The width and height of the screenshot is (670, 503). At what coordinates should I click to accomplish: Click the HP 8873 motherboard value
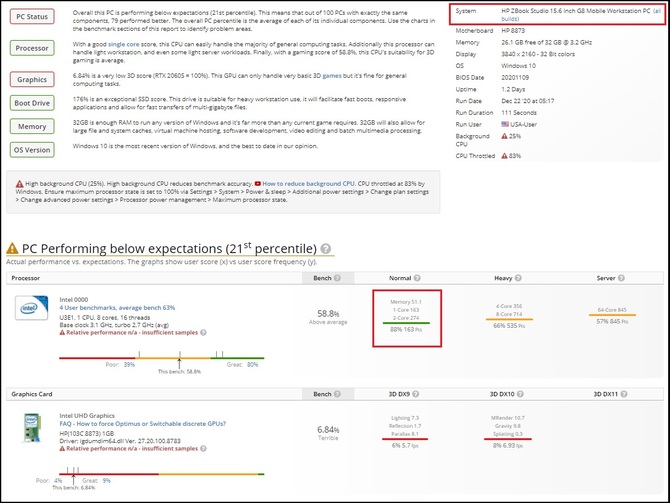click(x=513, y=31)
